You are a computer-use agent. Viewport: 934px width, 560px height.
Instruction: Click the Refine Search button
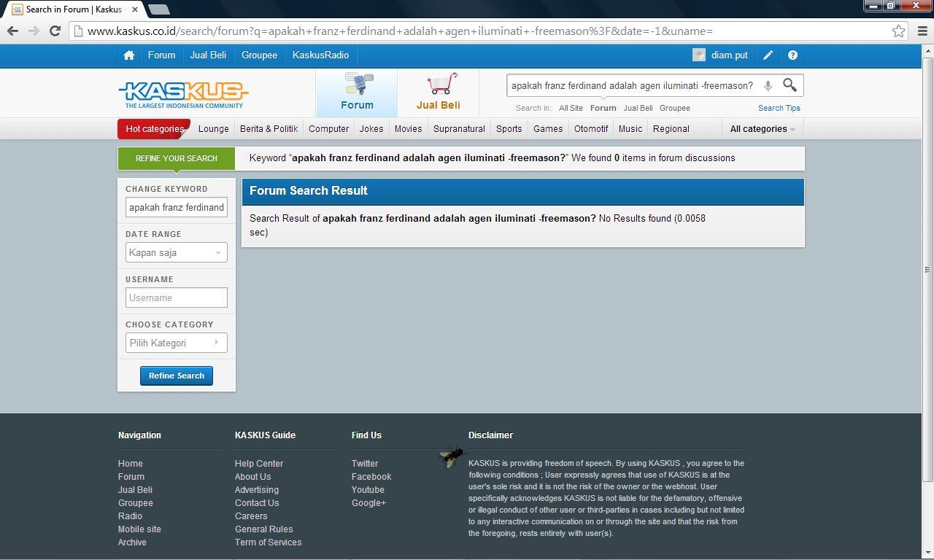tap(176, 376)
